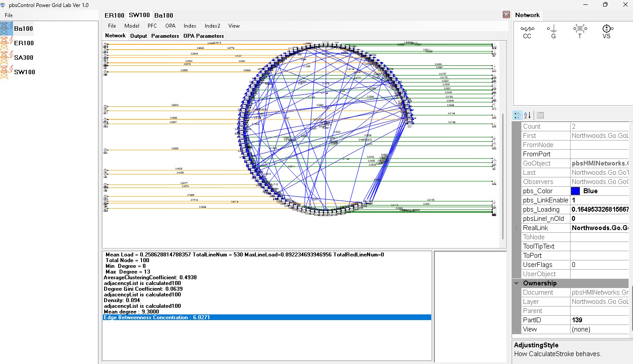Screen dimensions: 633x364
Task: Pick the G ground component icon
Action: pyautogui.click(x=553, y=29)
